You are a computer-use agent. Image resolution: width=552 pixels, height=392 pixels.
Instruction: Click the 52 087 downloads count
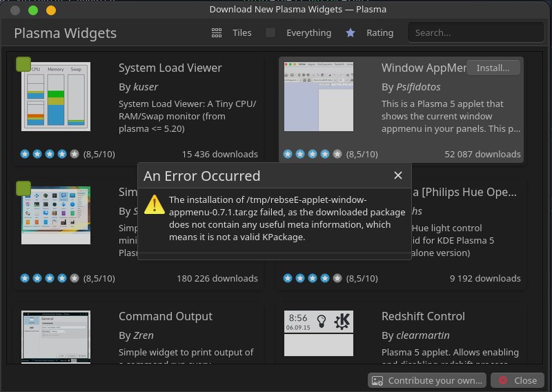tap(482, 154)
